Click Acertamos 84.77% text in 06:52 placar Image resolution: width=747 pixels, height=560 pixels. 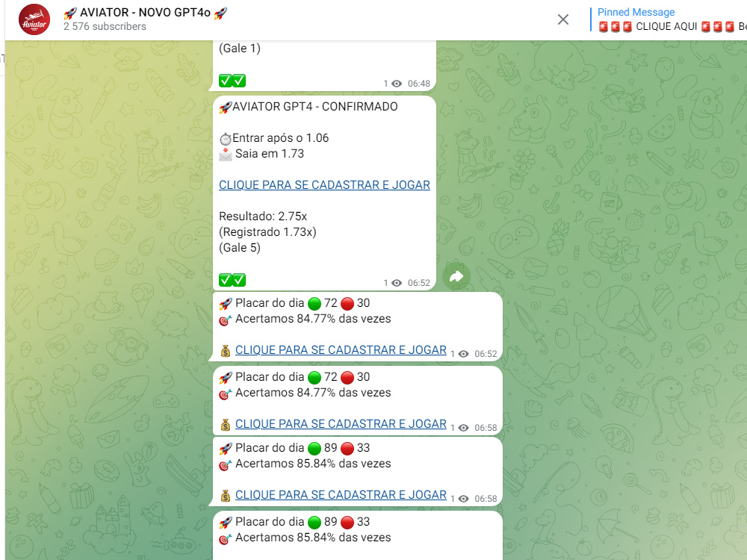tap(313, 319)
